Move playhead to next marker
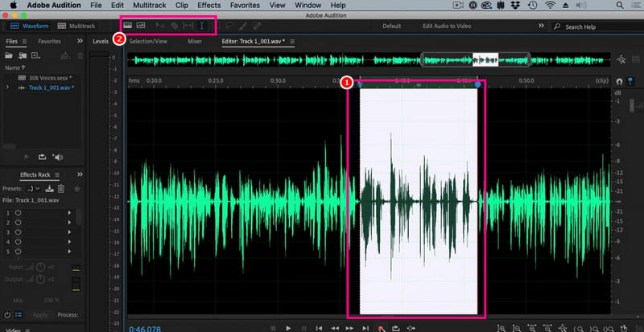This screenshot has width=644, height=332. click(x=365, y=328)
